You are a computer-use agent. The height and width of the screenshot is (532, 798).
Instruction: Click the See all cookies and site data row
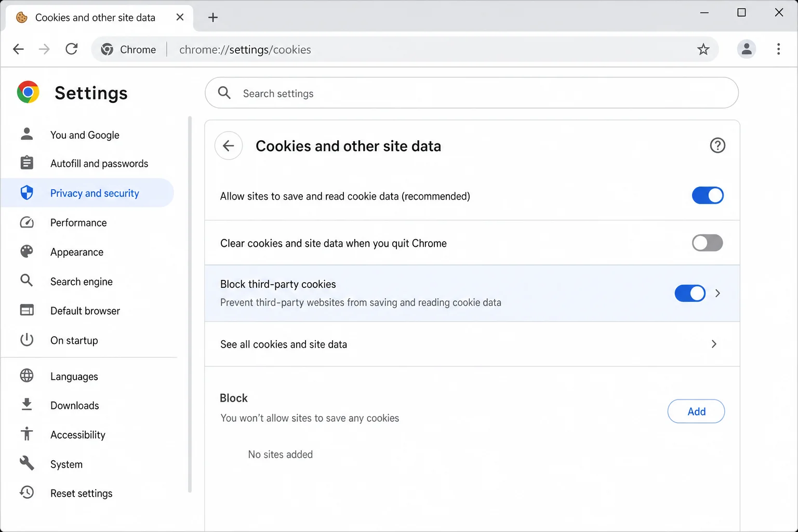tap(472, 344)
